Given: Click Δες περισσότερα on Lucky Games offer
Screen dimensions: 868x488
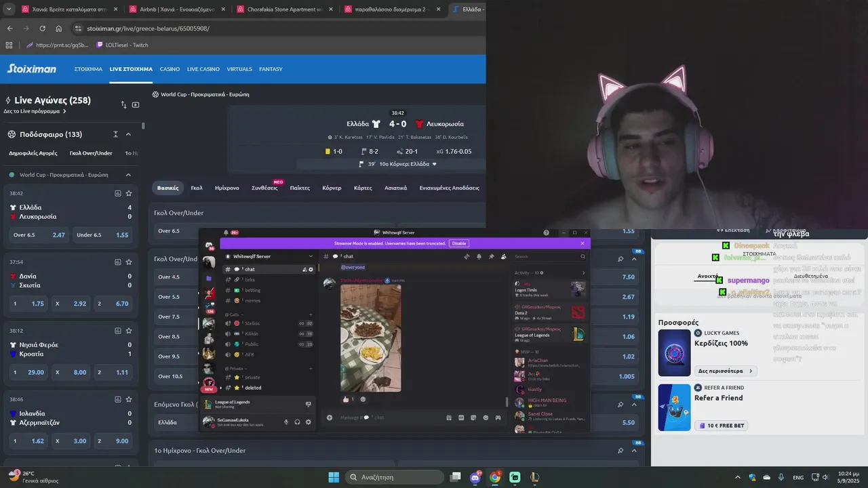Looking at the screenshot, I should 726,371.
